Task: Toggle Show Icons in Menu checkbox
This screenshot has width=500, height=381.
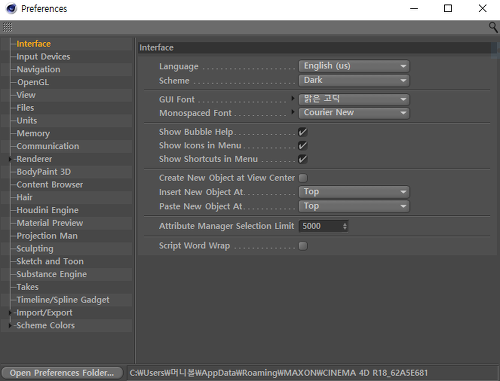Action: point(303,146)
